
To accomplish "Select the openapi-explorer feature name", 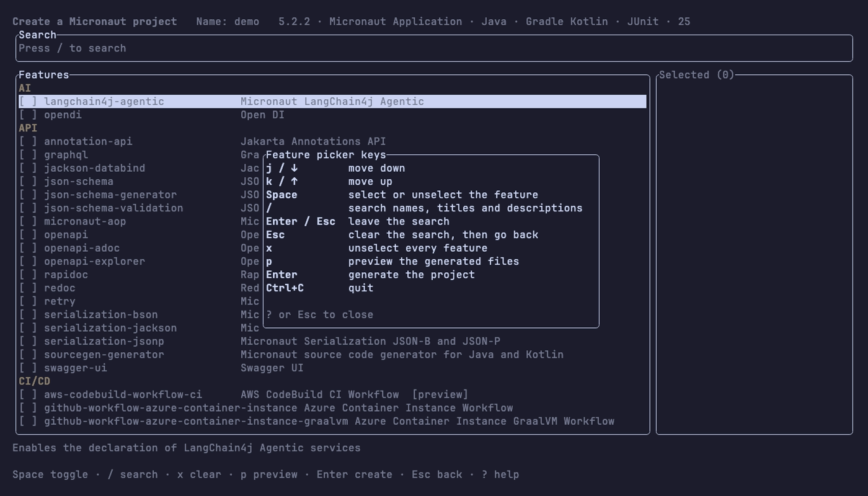I will pos(94,261).
